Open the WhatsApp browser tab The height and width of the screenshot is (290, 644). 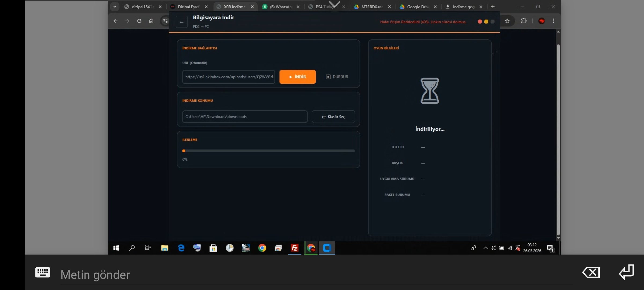tap(280, 7)
